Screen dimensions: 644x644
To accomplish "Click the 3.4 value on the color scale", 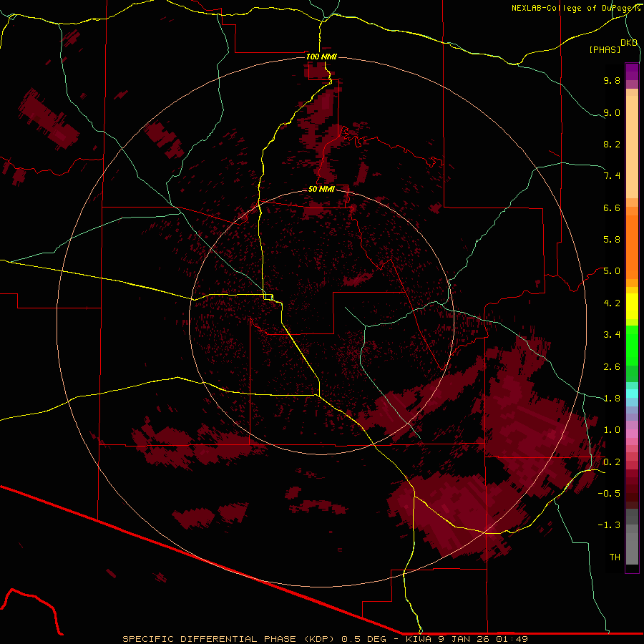I will (x=612, y=335).
